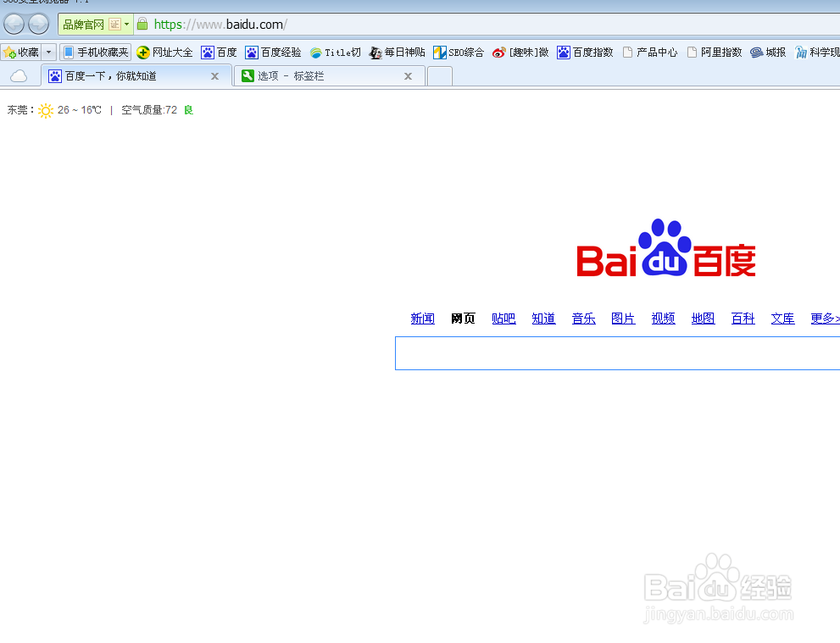Open the 更多 link

point(825,319)
